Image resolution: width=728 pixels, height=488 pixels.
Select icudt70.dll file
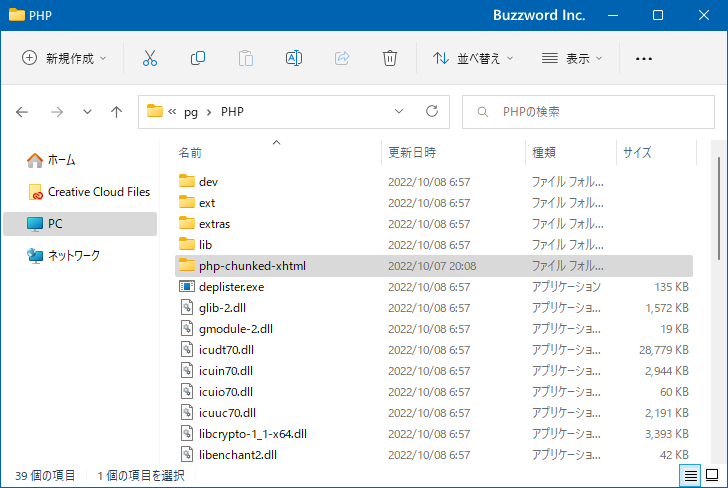point(434,350)
